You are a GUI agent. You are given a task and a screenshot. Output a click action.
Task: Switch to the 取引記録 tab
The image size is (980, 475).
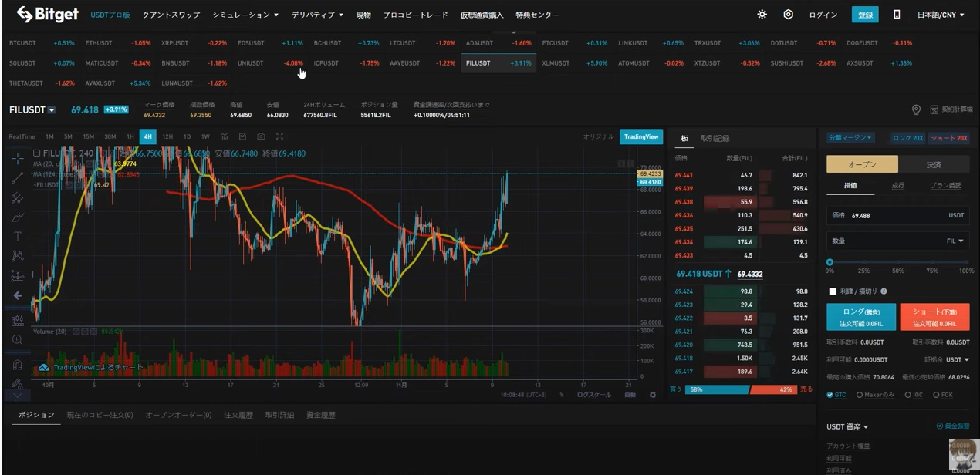tap(715, 138)
